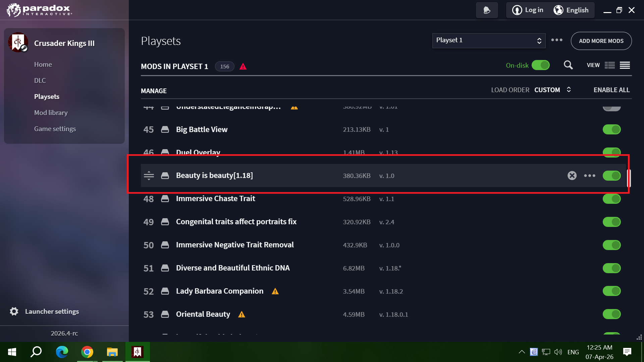Open the playset three-dot options menu
Screen dimensions: 644x362
pos(557,40)
